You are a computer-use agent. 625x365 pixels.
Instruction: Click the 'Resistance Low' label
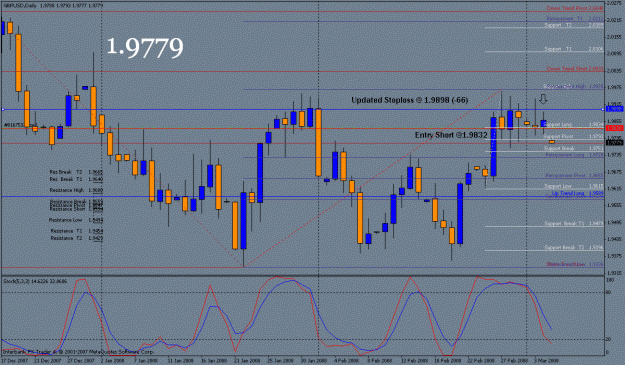point(76,220)
